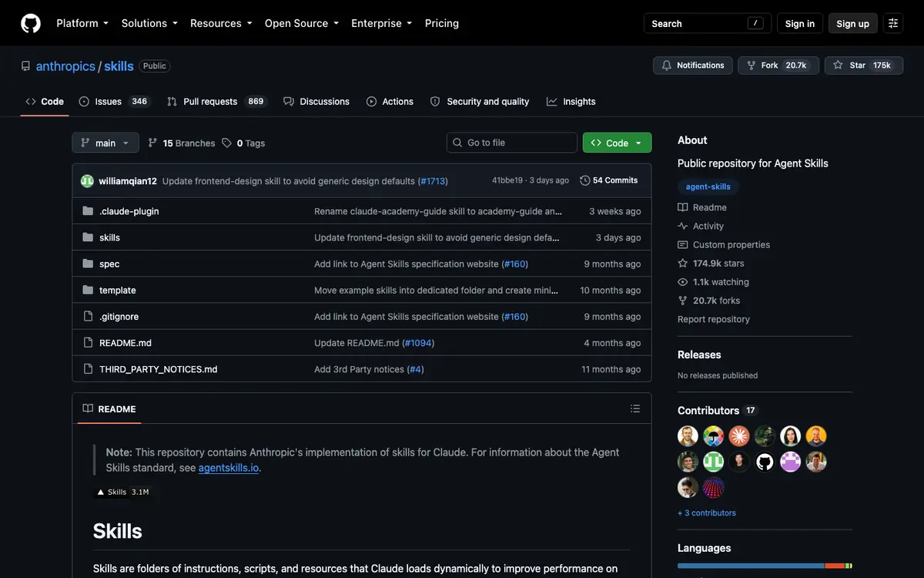
Task: Select the branch icon beside 15 Branches
Action: pyautogui.click(x=152, y=143)
